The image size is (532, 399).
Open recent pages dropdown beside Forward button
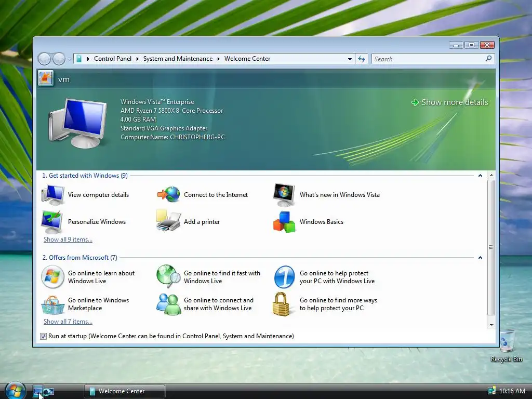coord(69,59)
